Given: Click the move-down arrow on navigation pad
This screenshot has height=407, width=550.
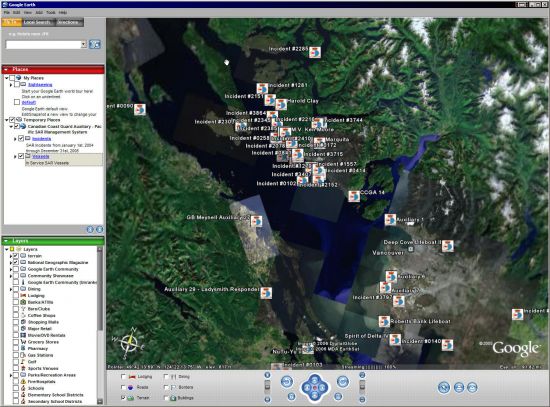Looking at the screenshot, I should pyautogui.click(x=315, y=395).
